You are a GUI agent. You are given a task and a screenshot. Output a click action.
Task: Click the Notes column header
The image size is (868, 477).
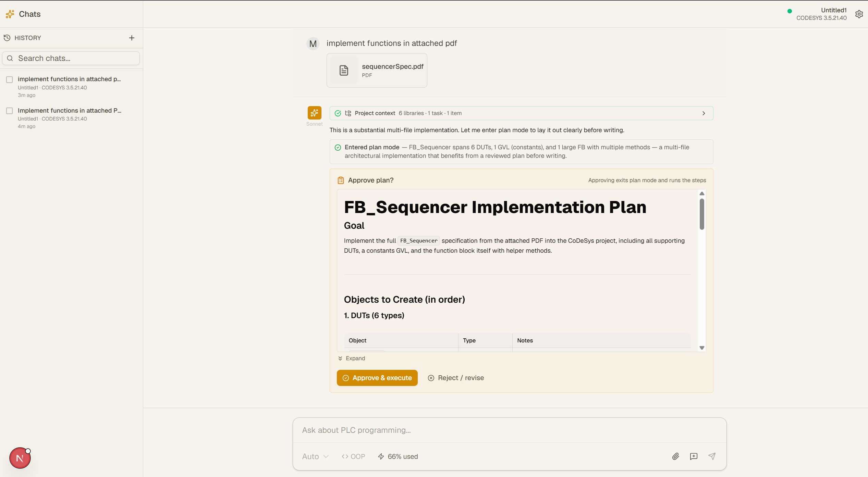pos(525,340)
